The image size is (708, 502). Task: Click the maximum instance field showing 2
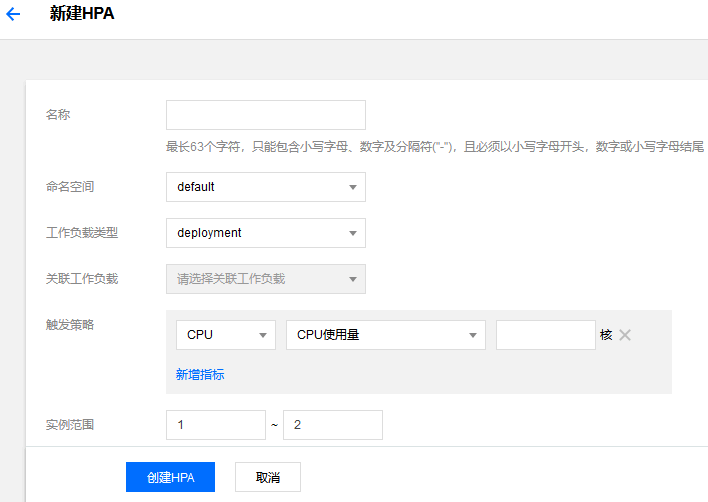(x=333, y=425)
